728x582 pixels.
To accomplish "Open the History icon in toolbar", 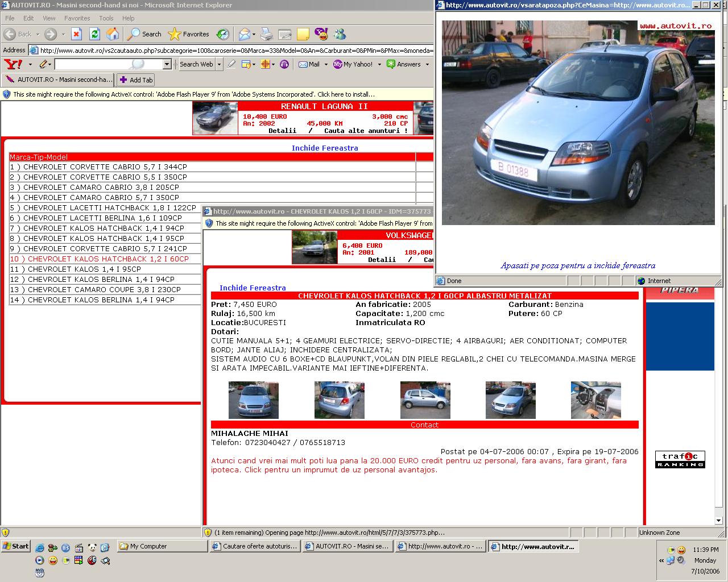I will [x=223, y=34].
